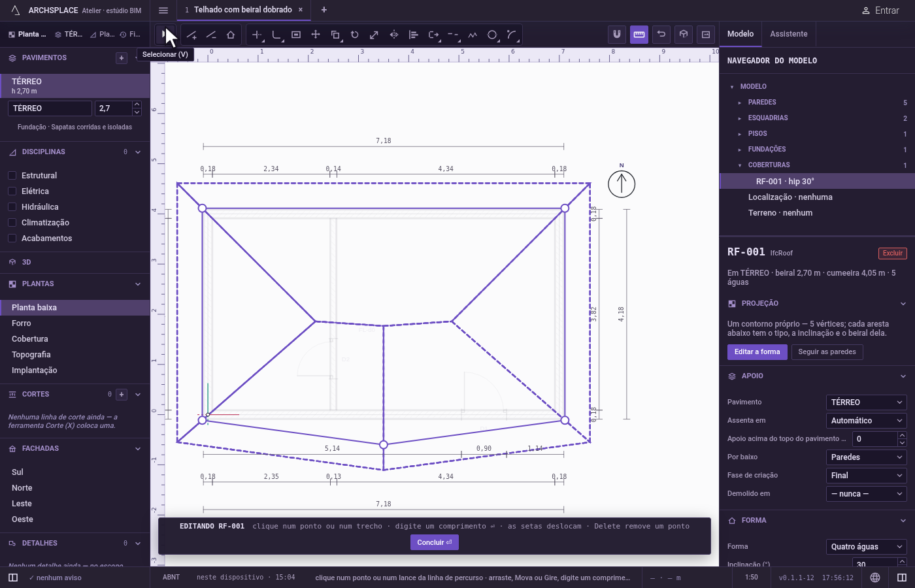Collapse the COBERTURAS tree node
The image size is (915, 588).
740,165
